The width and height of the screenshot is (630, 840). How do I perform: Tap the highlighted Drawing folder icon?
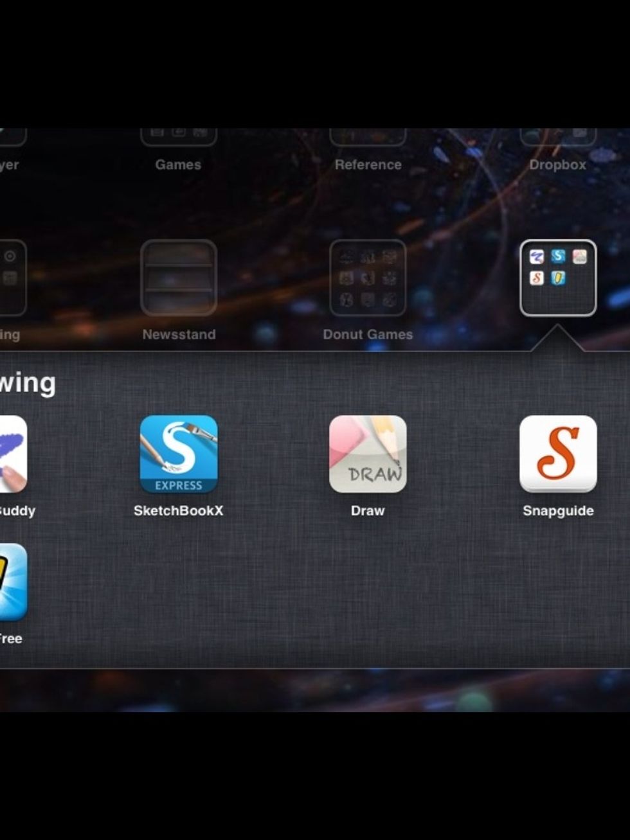point(557,278)
